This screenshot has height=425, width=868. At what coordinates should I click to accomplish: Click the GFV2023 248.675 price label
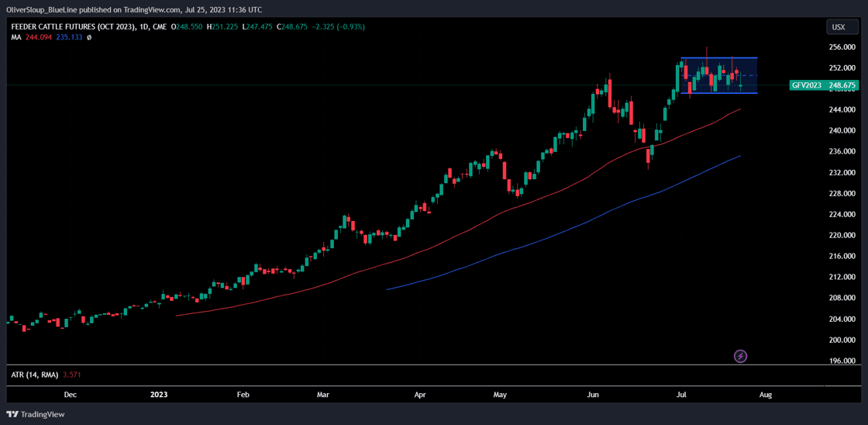click(x=823, y=85)
